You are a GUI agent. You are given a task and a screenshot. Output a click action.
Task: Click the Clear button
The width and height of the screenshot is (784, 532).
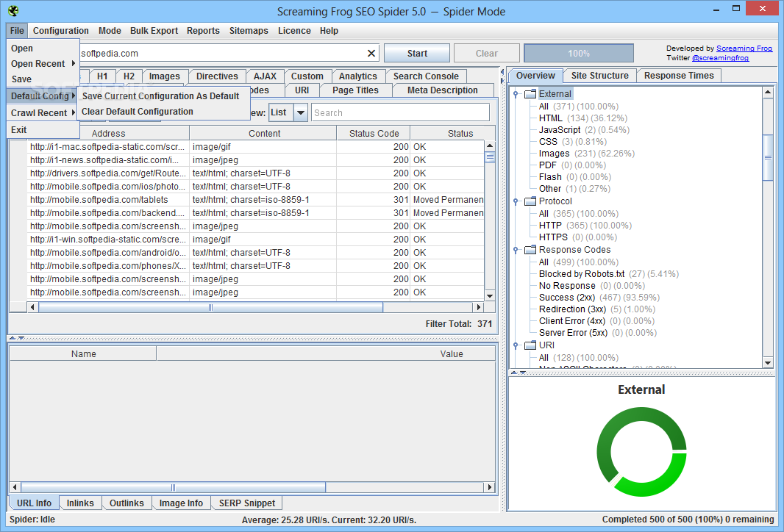click(x=486, y=54)
